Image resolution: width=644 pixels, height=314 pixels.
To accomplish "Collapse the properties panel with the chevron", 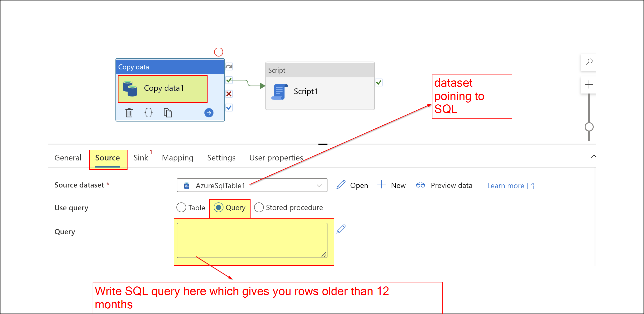I will point(594,157).
